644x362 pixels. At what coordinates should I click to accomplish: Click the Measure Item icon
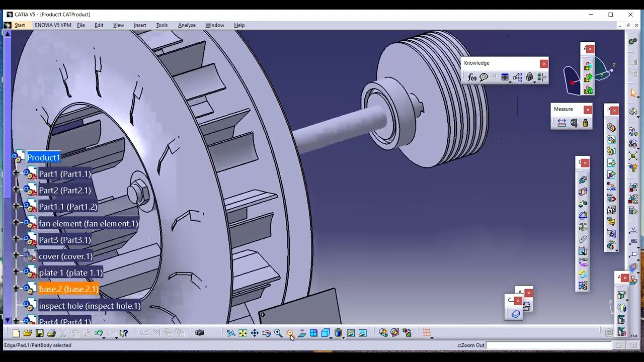574,123
